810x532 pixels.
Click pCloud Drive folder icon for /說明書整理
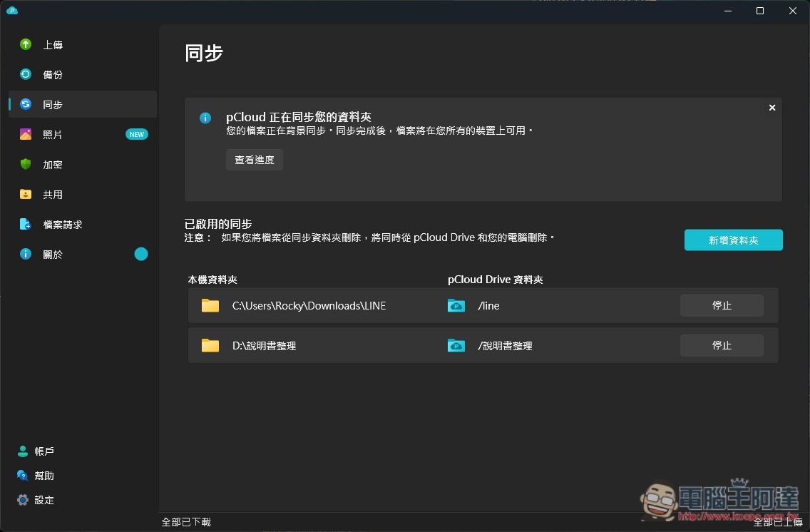pos(456,346)
